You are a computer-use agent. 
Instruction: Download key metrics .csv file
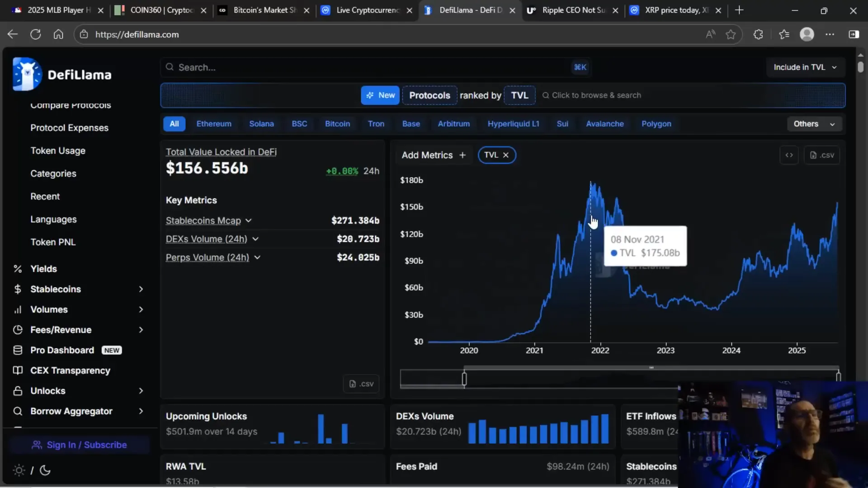click(x=361, y=384)
